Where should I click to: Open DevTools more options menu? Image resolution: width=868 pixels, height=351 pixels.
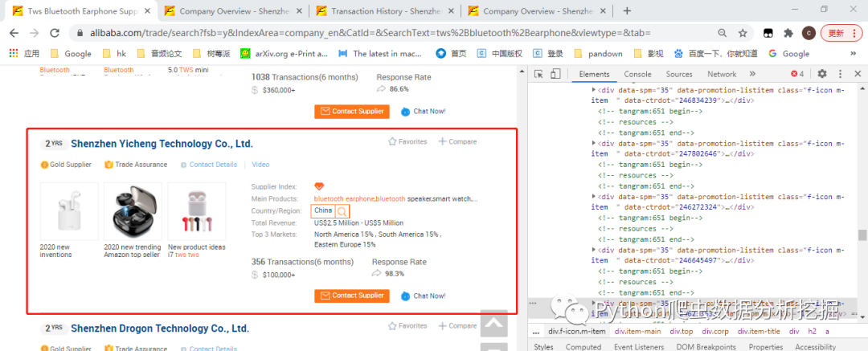coord(840,74)
